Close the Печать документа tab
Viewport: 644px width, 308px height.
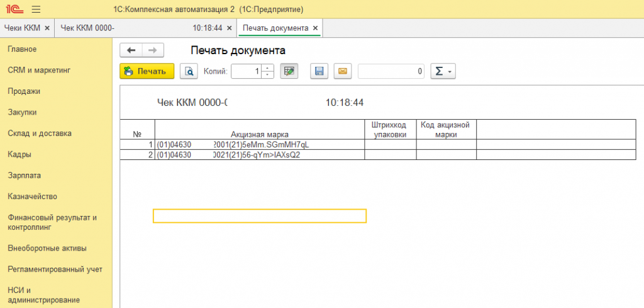click(316, 28)
